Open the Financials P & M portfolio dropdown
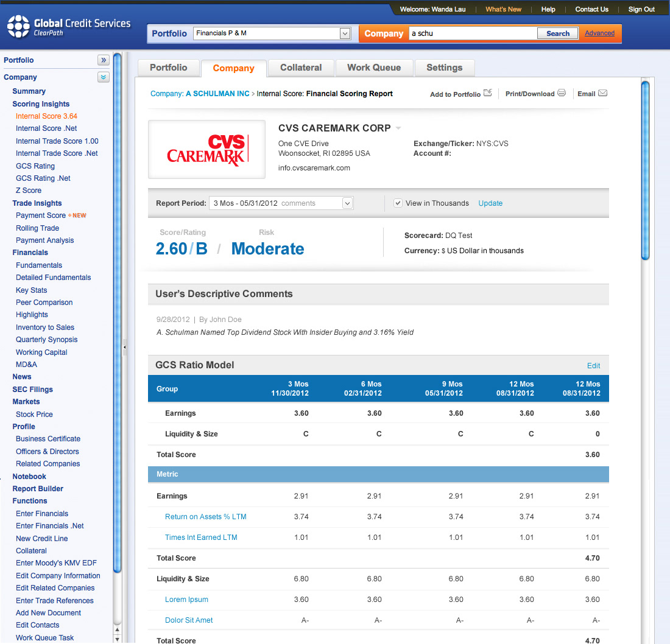 (x=345, y=33)
